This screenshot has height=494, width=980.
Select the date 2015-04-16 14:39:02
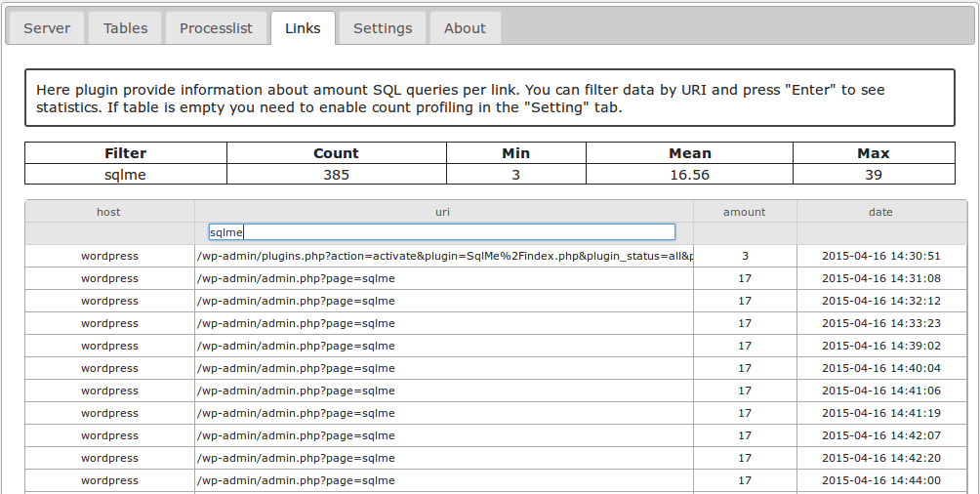pyautogui.click(x=881, y=346)
